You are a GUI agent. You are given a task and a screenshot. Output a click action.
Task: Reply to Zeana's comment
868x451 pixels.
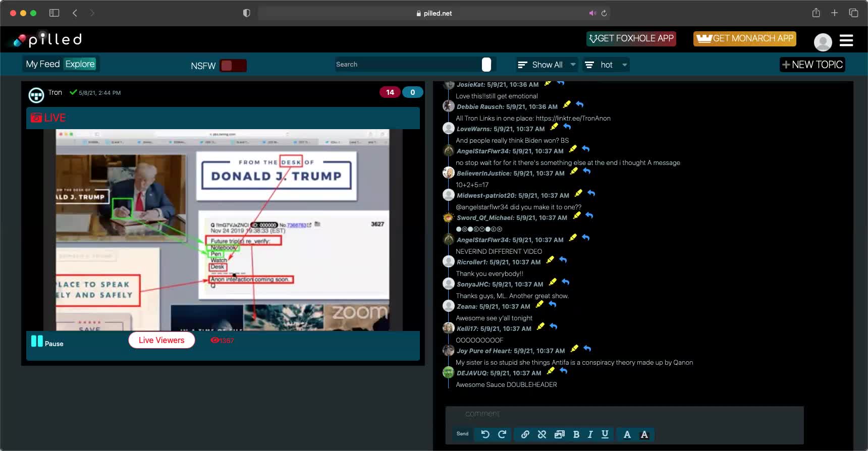553,304
